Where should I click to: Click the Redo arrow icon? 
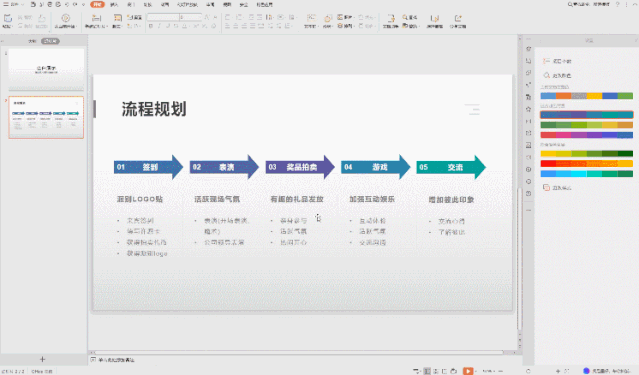coord(75,4)
